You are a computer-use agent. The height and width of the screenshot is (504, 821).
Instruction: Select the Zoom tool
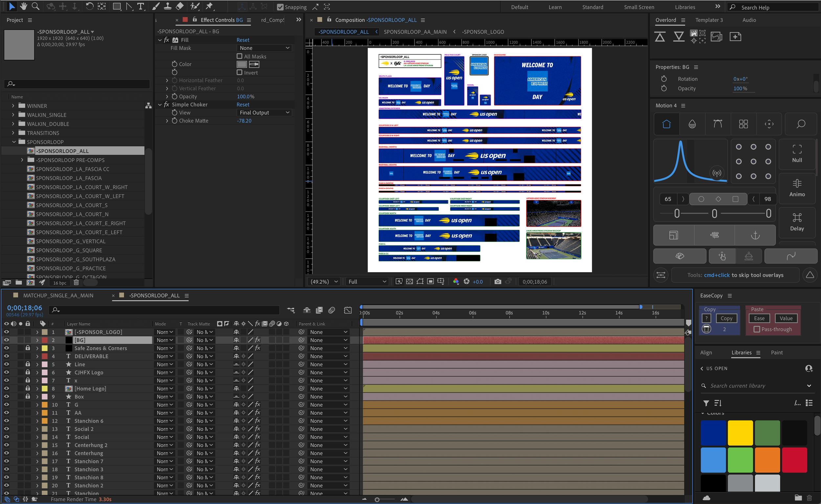click(35, 6)
